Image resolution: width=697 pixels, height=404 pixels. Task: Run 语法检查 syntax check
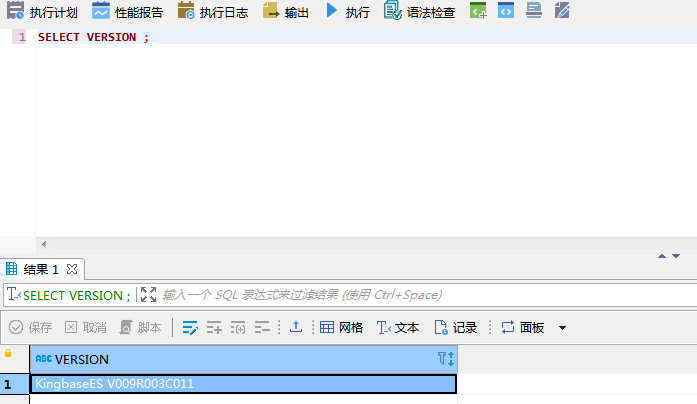point(419,12)
